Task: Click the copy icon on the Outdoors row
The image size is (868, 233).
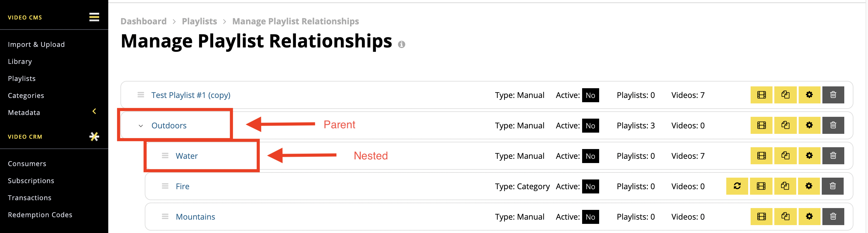Action: click(785, 125)
